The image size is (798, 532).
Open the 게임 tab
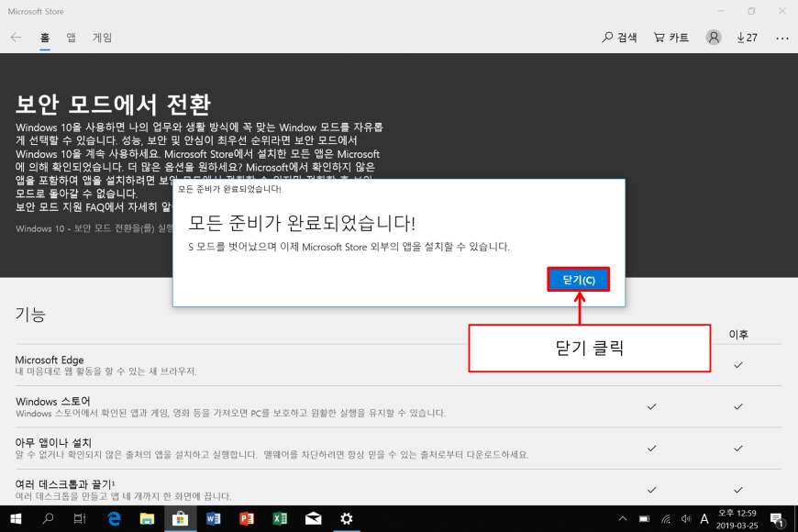pyautogui.click(x=103, y=38)
